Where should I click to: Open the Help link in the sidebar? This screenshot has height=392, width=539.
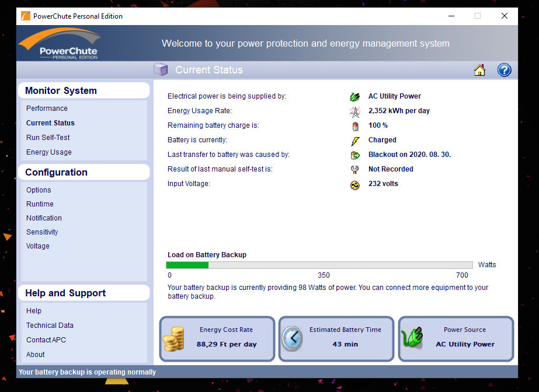(x=34, y=311)
